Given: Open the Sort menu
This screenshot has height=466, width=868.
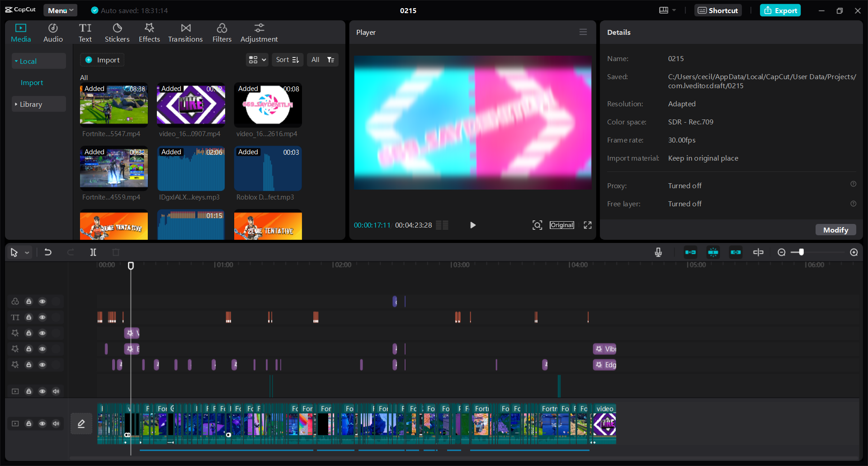Looking at the screenshot, I should pyautogui.click(x=288, y=60).
